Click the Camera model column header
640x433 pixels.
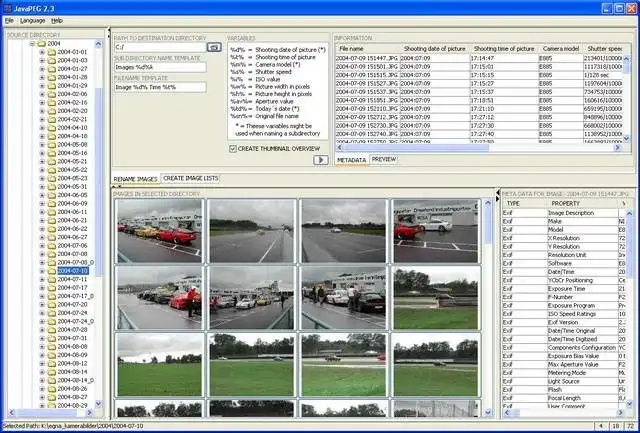(x=561, y=49)
